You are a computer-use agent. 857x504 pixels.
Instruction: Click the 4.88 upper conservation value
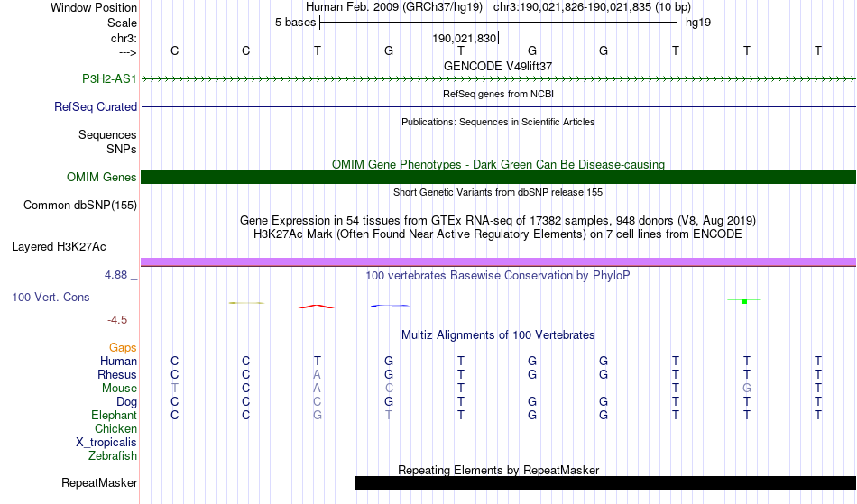(115, 275)
